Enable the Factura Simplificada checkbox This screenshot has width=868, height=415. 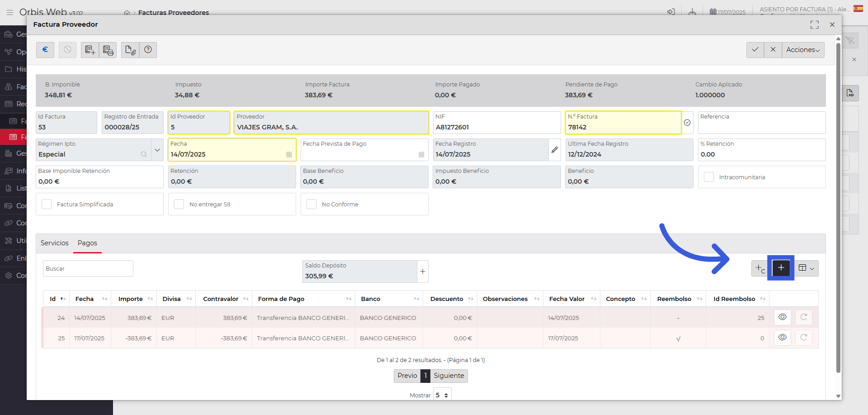(x=47, y=205)
